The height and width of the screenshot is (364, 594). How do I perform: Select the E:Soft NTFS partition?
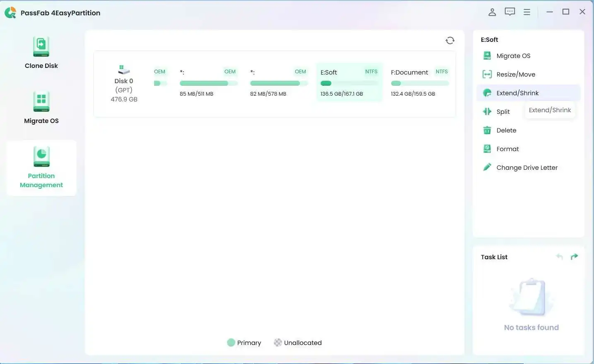pos(349,82)
